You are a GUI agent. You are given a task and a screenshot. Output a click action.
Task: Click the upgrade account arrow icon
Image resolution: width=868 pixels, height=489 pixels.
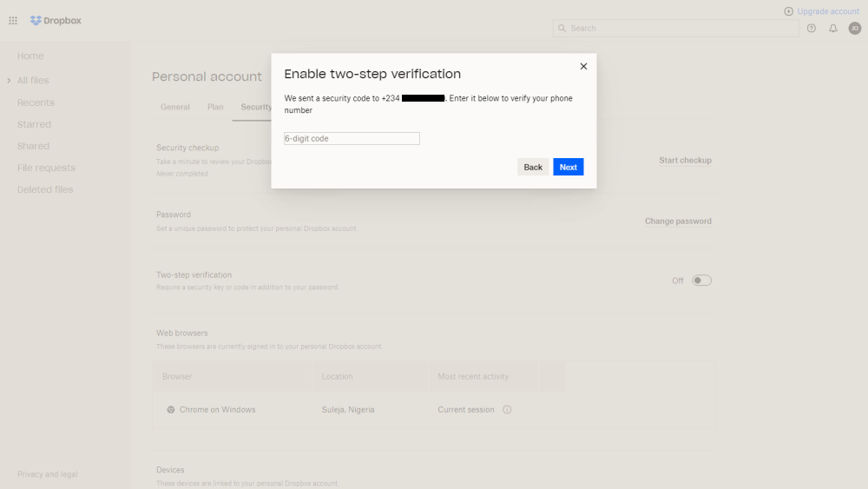coord(788,11)
